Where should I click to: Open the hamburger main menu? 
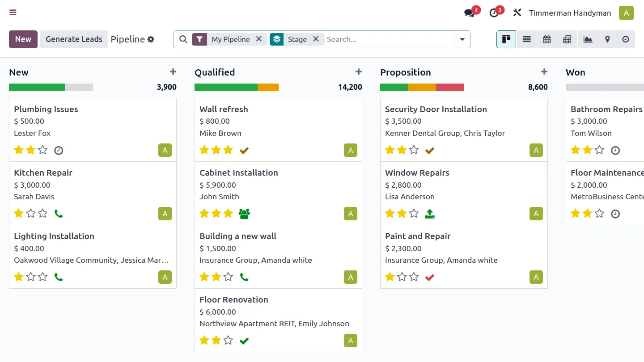click(x=13, y=13)
